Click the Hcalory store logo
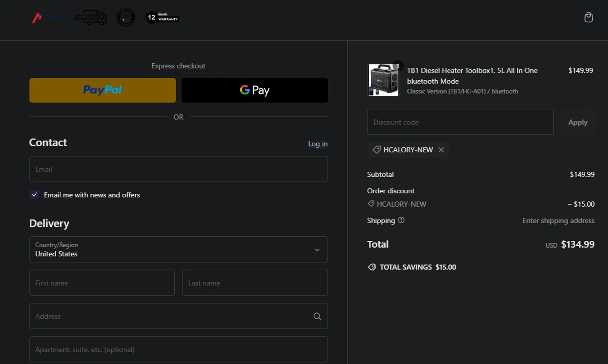This screenshot has height=364, width=608. coord(49,17)
